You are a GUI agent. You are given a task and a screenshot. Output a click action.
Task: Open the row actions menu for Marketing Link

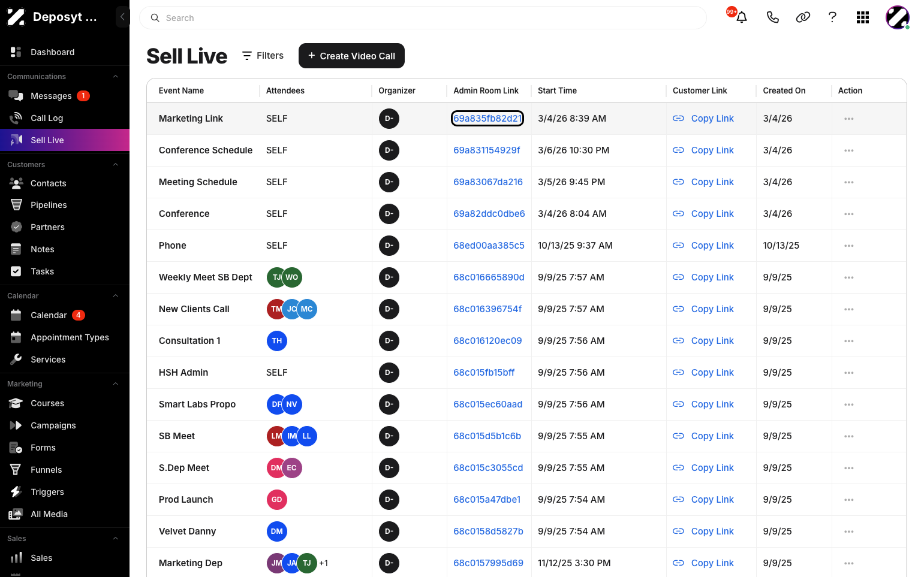click(x=848, y=119)
